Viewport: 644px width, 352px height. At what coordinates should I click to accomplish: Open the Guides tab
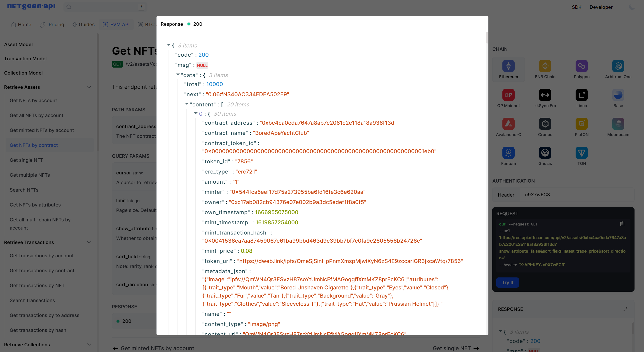[84, 25]
